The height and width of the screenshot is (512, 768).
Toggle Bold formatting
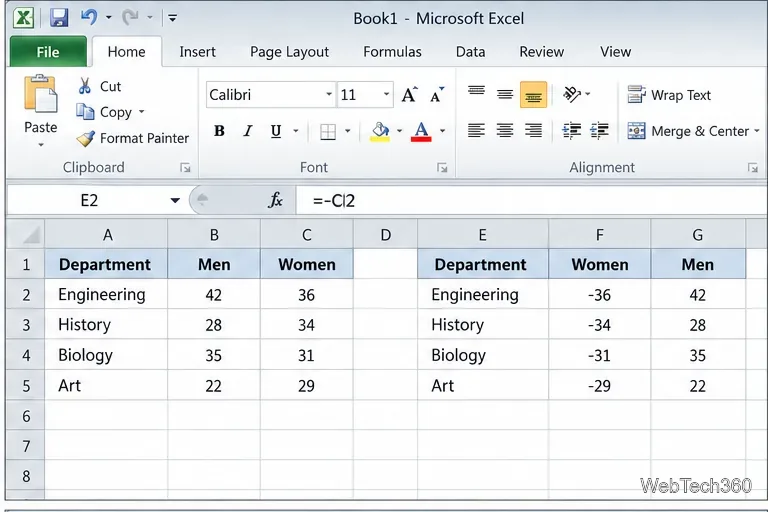[x=219, y=131]
